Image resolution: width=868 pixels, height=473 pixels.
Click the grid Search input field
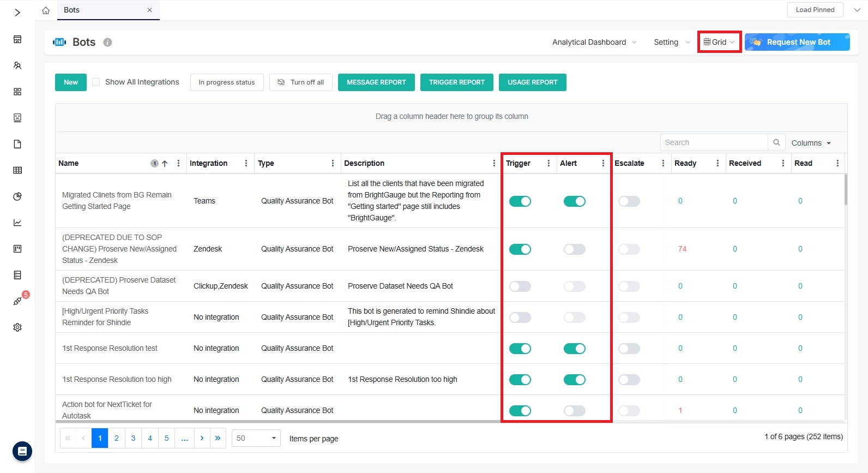tap(714, 142)
